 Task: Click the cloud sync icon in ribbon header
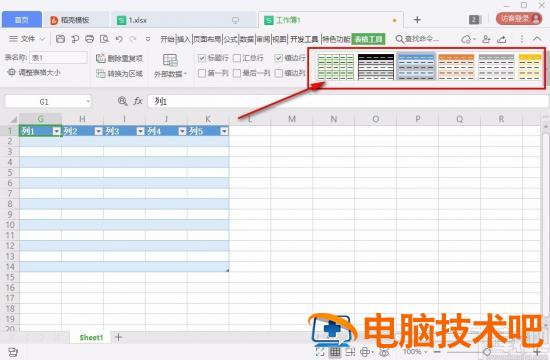[466, 39]
